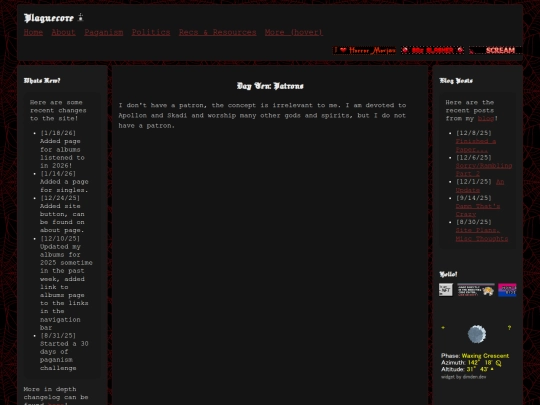Viewport: 540px width, 405px height.
Task: Click the magnifier icon beside Azimuth value
Action: [x=498, y=363]
